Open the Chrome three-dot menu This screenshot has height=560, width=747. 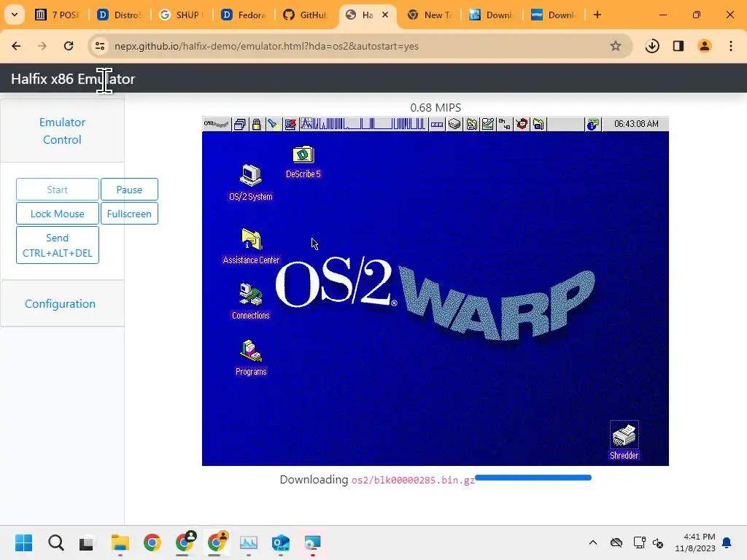pyautogui.click(x=731, y=46)
